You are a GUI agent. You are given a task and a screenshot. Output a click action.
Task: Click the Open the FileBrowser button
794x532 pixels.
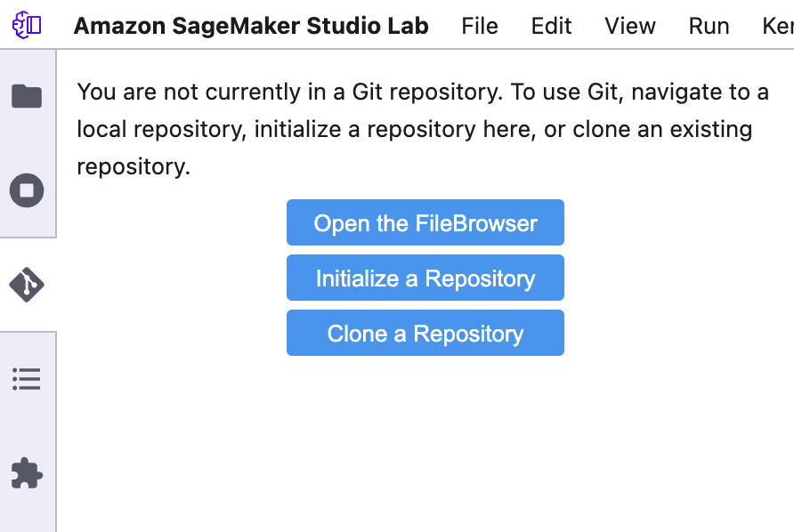pos(425,222)
